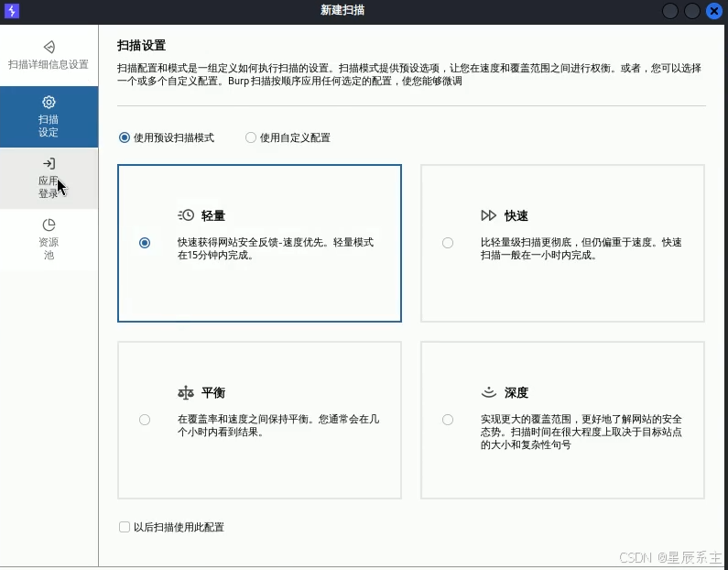The height and width of the screenshot is (570, 728).
Task: Click the 深度 mode title
Action: (516, 393)
